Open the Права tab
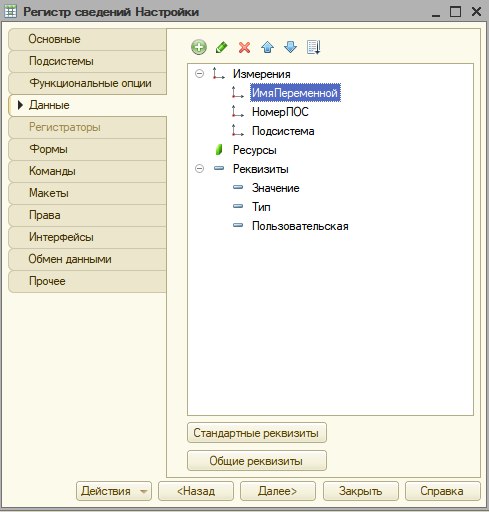 pyautogui.click(x=87, y=215)
